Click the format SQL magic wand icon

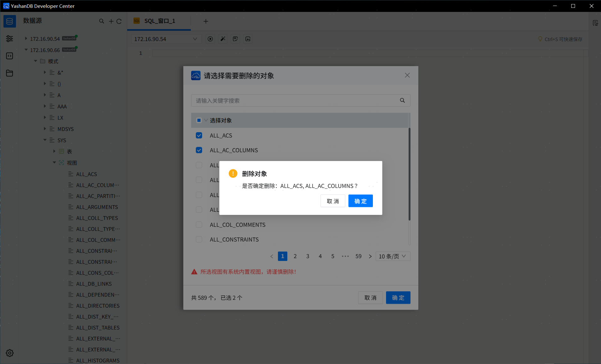[223, 39]
